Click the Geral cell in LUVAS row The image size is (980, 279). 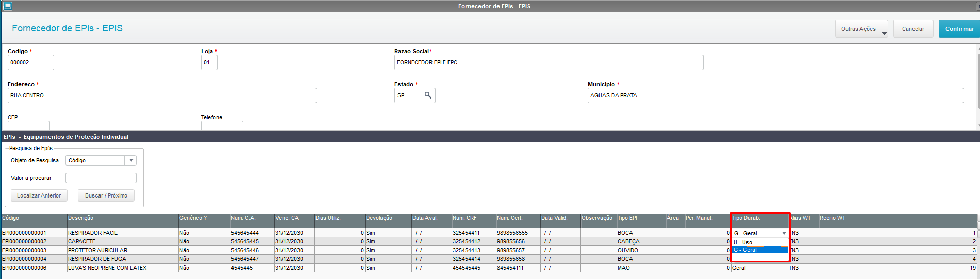tap(759, 268)
